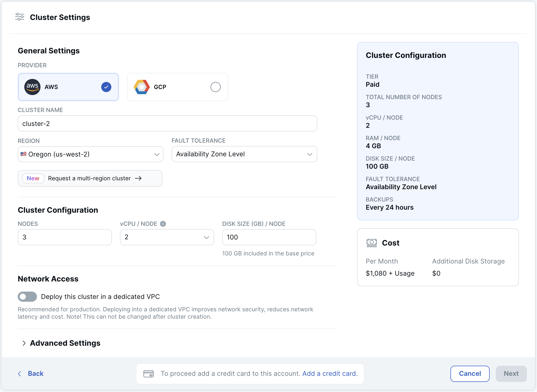Click the arrow next to multi-region cluster request

139,178
